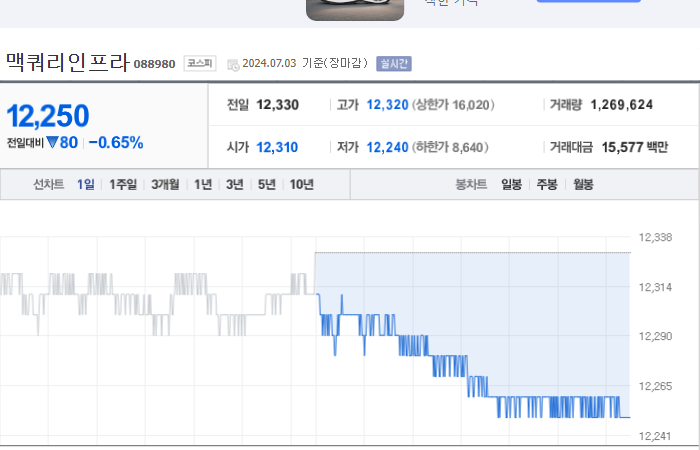Screen dimensions: 700x450
Task: Show the 3개월 line chart
Action: [165, 184]
